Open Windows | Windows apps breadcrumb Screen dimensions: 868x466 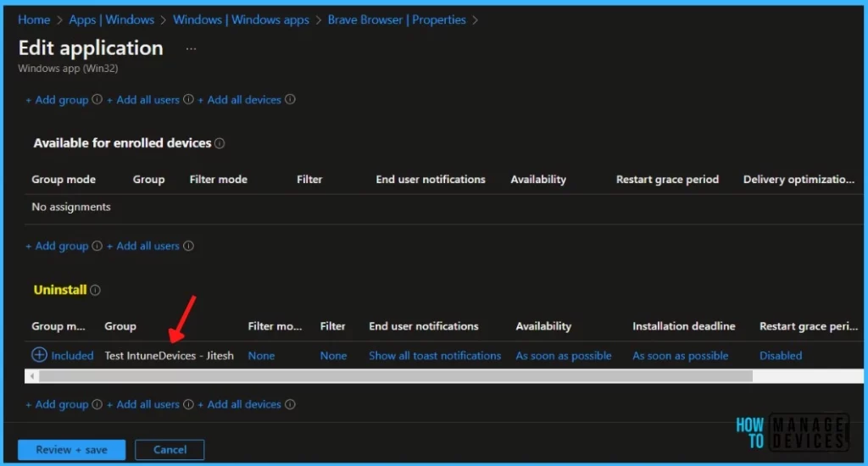[241, 20]
